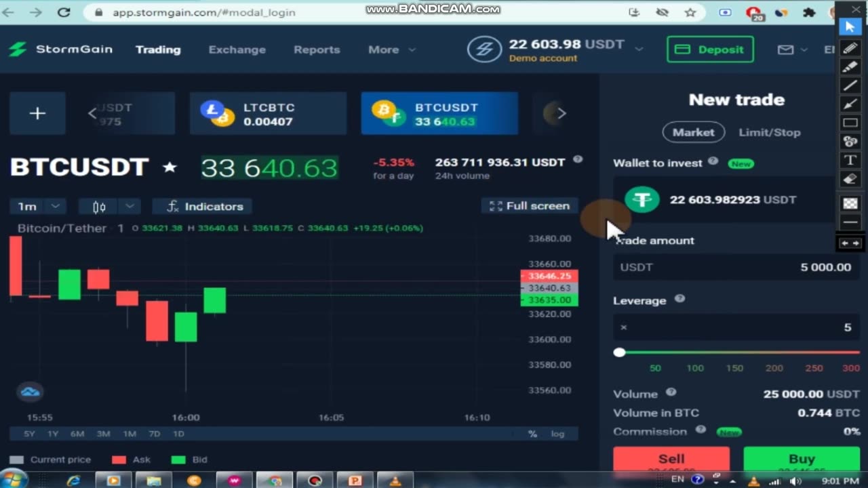The image size is (868, 488).
Task: Click the account balance circle icon
Action: tap(484, 49)
